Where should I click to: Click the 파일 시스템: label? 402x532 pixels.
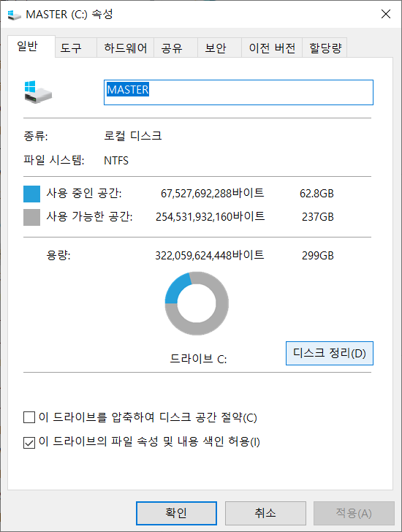point(53,160)
